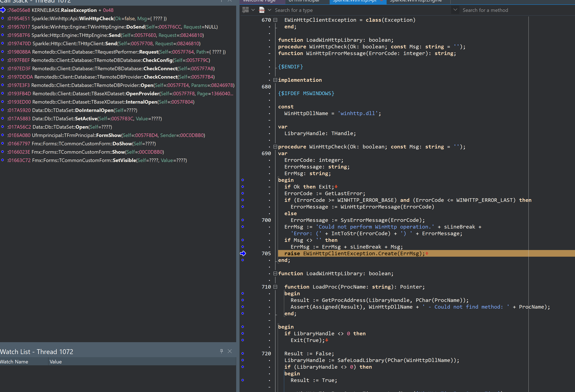This screenshot has width=575, height=392.
Task: Click the code sections navigation icon
Action: 245,10
